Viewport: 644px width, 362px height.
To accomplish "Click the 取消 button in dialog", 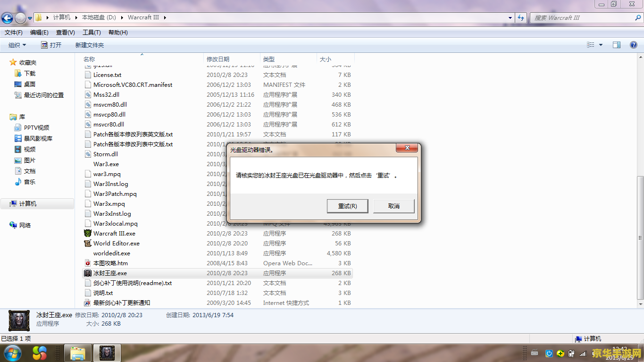I will pos(394,206).
